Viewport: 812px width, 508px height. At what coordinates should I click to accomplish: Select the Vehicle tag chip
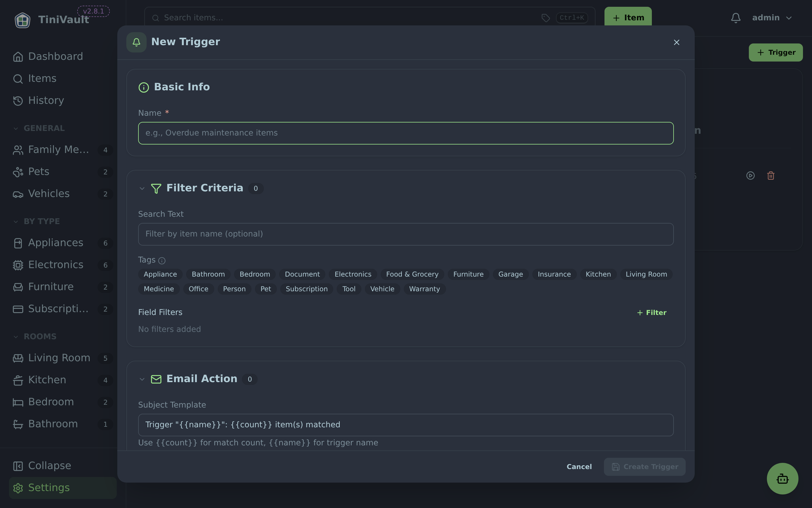click(x=382, y=289)
